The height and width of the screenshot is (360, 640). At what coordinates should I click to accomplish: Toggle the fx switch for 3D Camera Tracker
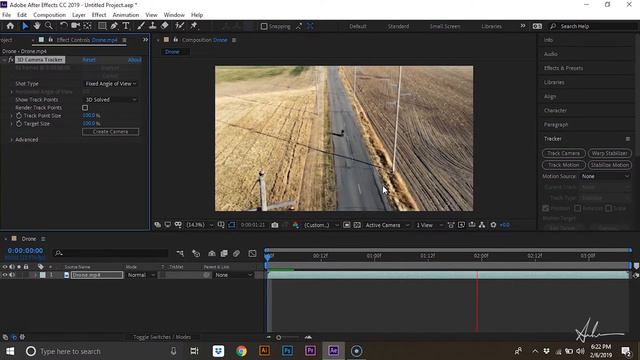[11, 60]
